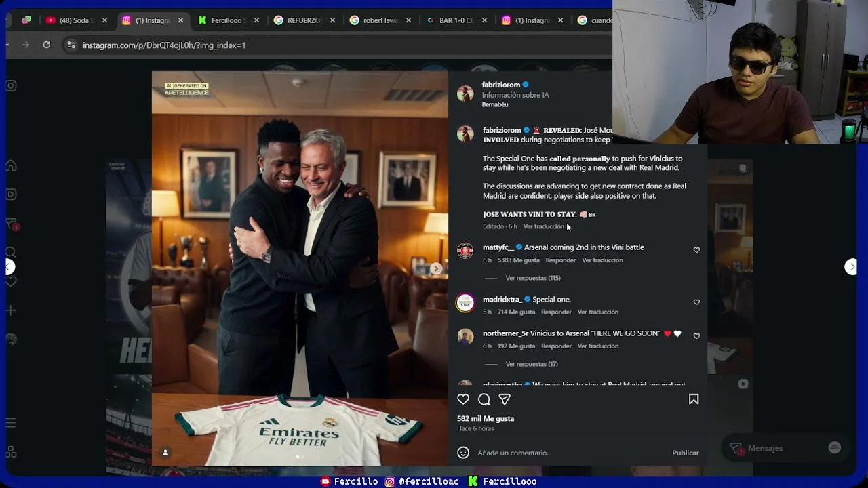Open the Mensajes floating chat button

pos(785,448)
